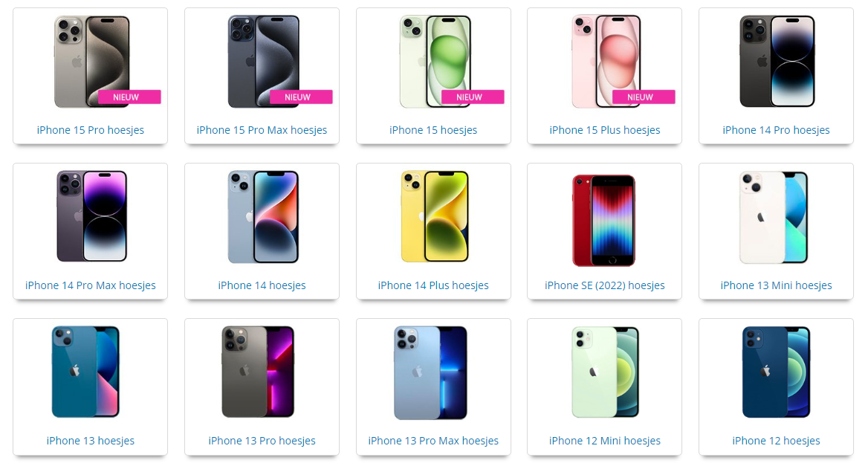Click the red iPhone SE (2022) image
Image resolution: width=868 pixels, height=466 pixels.
[x=604, y=220]
